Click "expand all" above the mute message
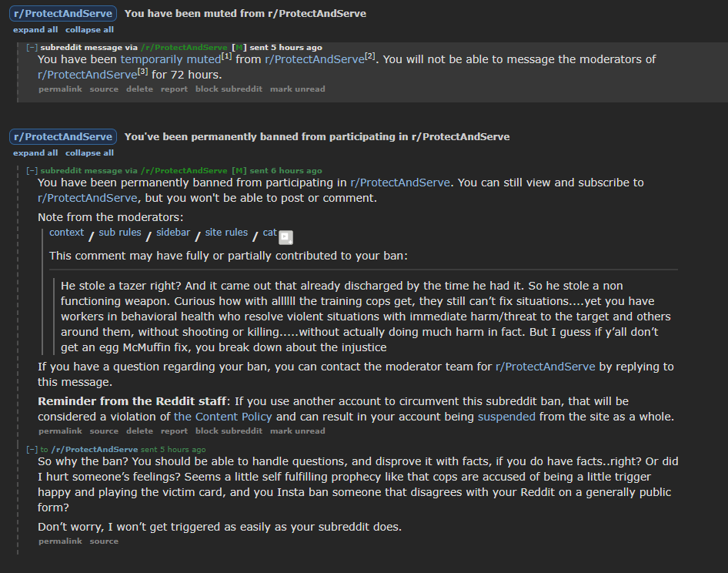This screenshot has width=728, height=573. coord(34,29)
